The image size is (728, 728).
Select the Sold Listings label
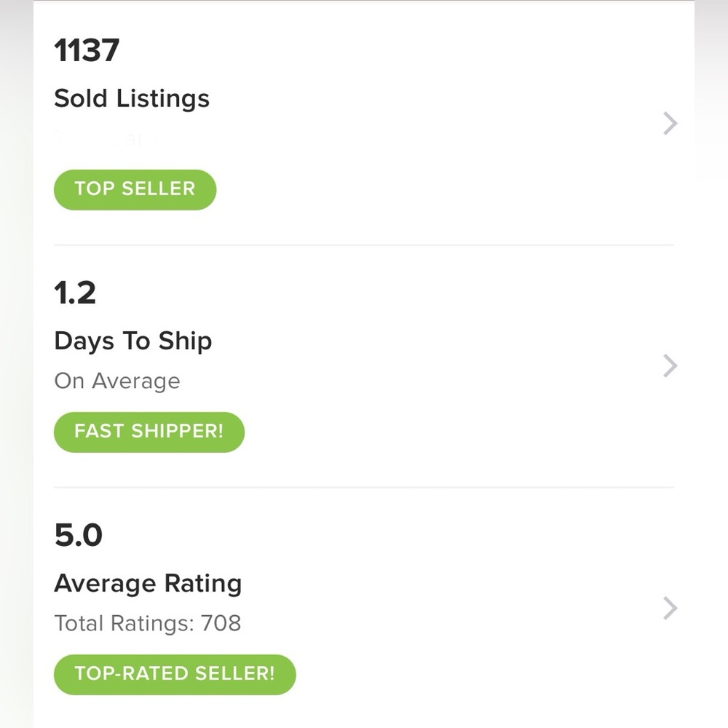[132, 98]
